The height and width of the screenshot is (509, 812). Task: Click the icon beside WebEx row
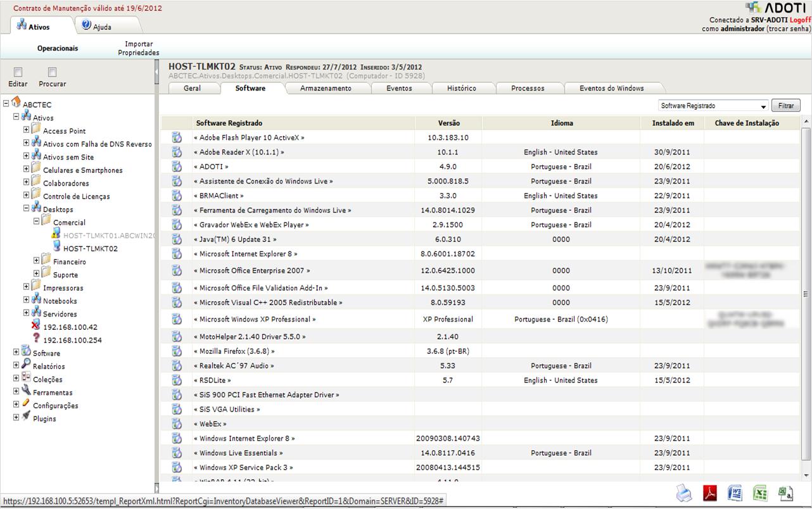click(177, 424)
